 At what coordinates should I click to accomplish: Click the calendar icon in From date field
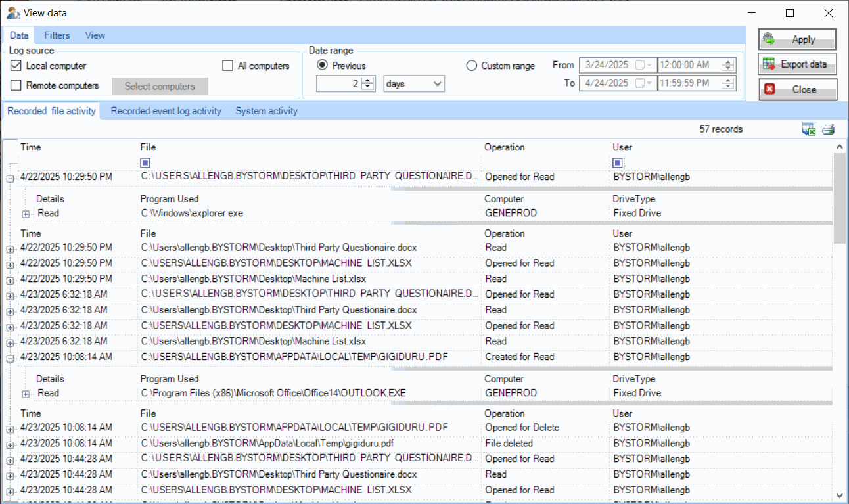640,65
